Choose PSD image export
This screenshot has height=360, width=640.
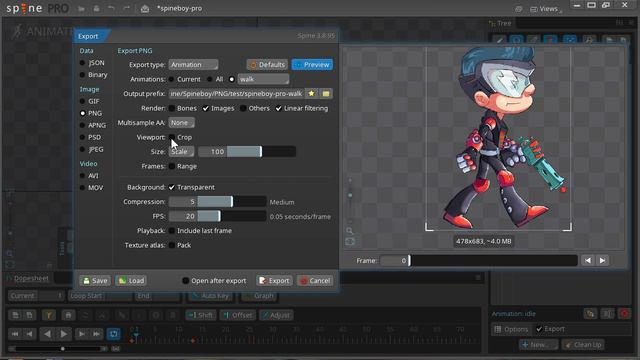91,137
